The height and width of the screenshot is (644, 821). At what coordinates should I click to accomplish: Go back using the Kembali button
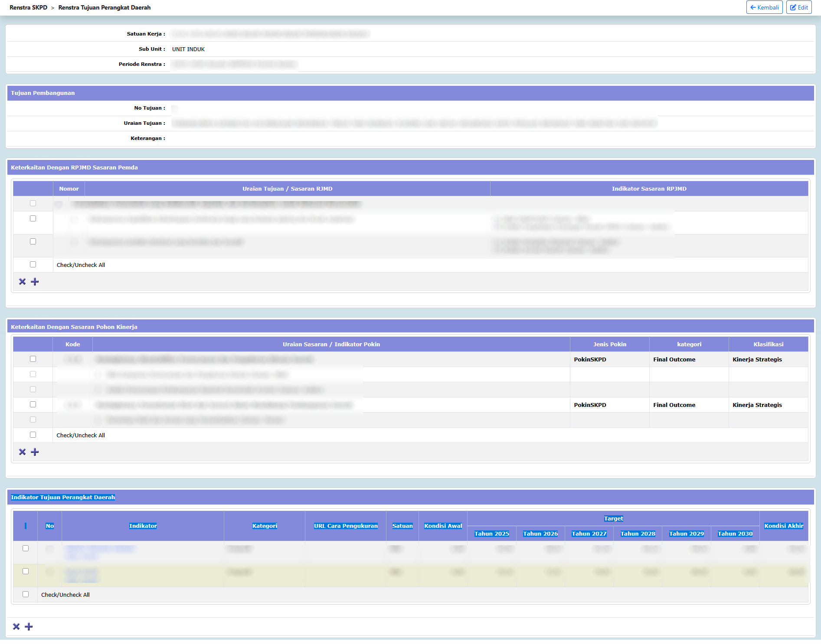point(764,7)
